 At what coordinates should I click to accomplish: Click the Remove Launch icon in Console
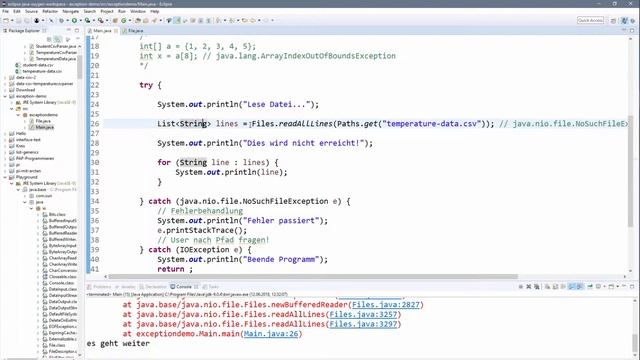pos(529,287)
